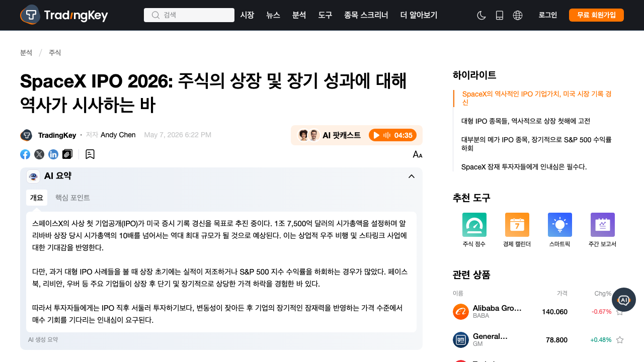Open 주간 보고서 tool
The height and width of the screenshot is (362, 644).
coord(603,231)
